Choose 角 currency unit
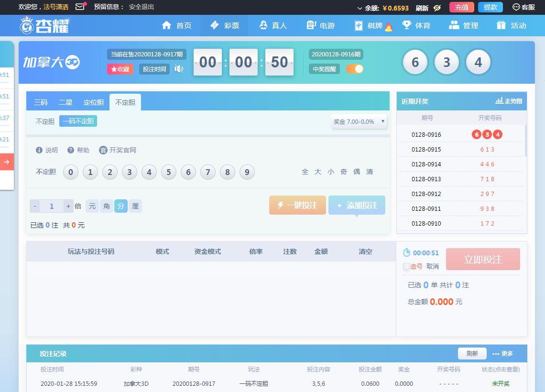This screenshot has height=392, width=545. point(106,206)
